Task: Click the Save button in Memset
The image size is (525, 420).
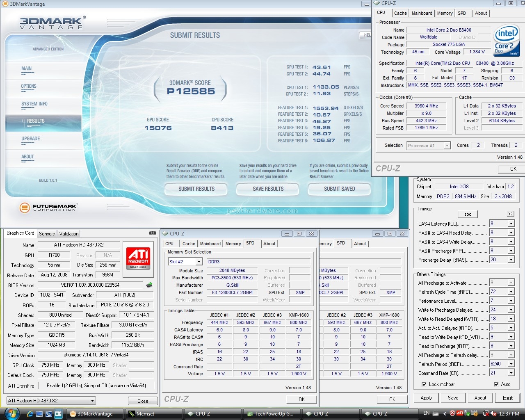Action: pos(453,398)
